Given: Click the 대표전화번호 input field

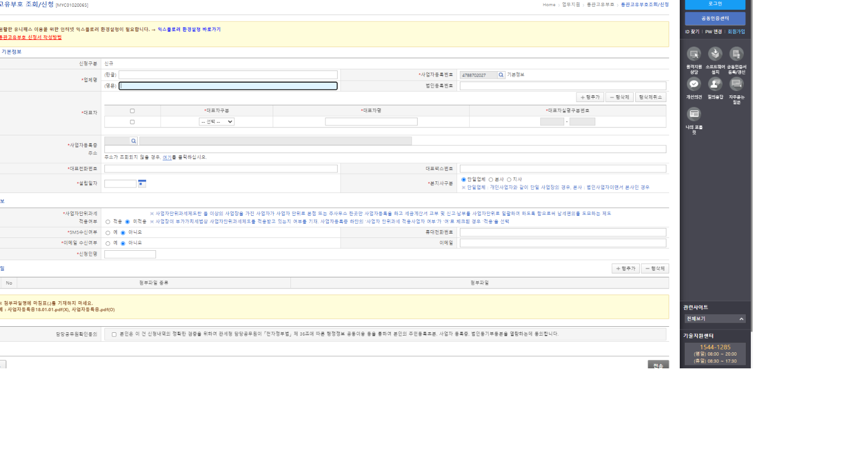Looking at the screenshot, I should pos(220,169).
